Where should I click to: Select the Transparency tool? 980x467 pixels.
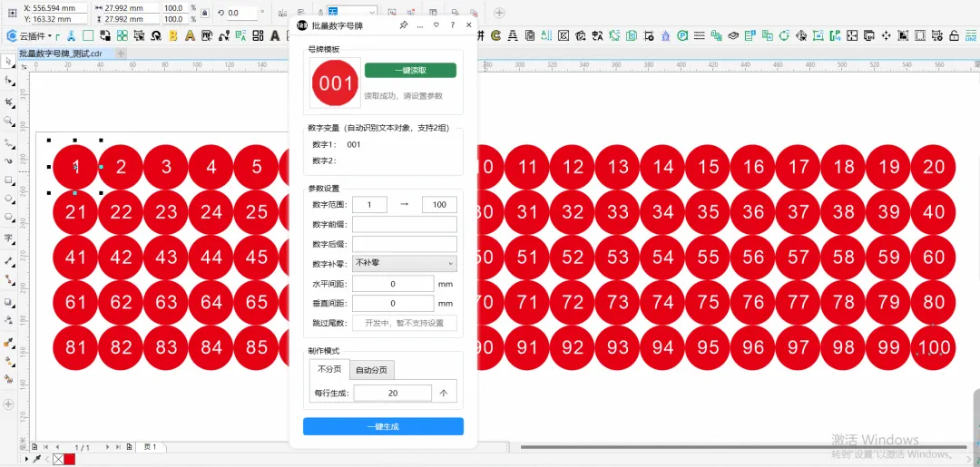pos(8,319)
